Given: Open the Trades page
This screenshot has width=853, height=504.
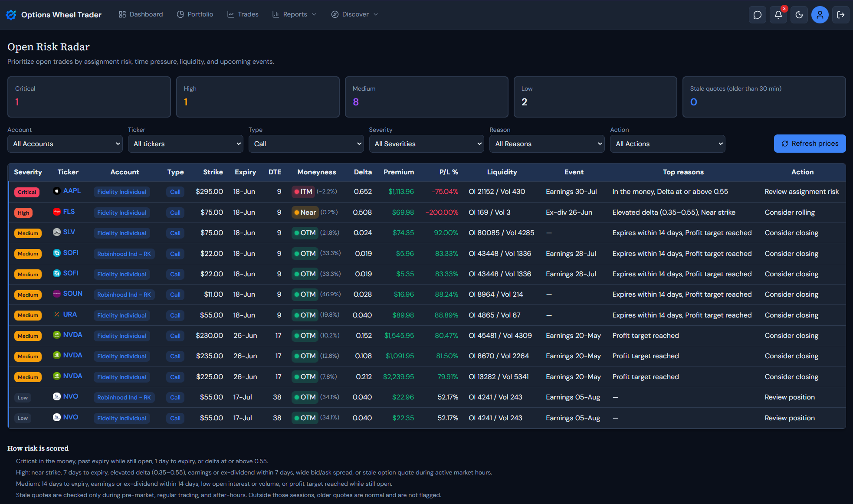Looking at the screenshot, I should click(x=243, y=14).
